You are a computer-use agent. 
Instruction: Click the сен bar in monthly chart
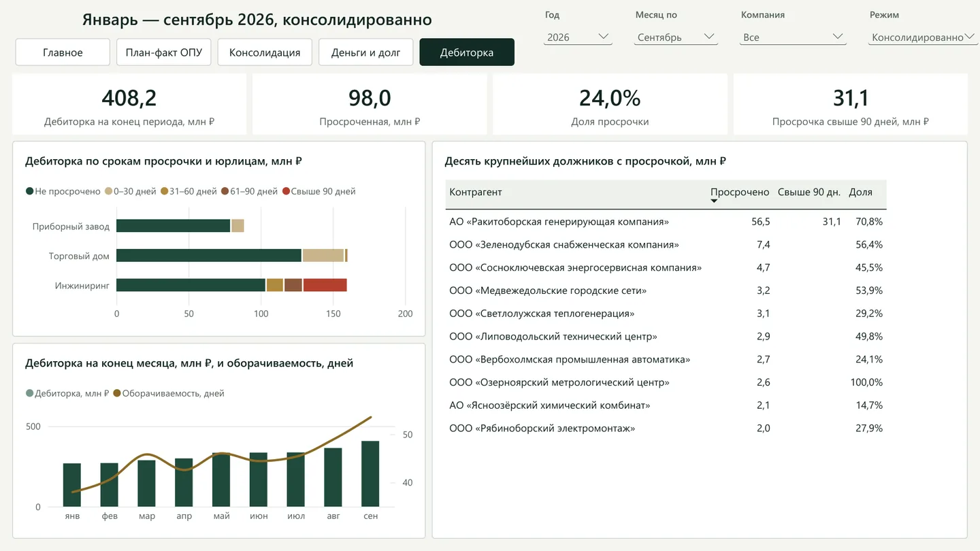point(370,473)
